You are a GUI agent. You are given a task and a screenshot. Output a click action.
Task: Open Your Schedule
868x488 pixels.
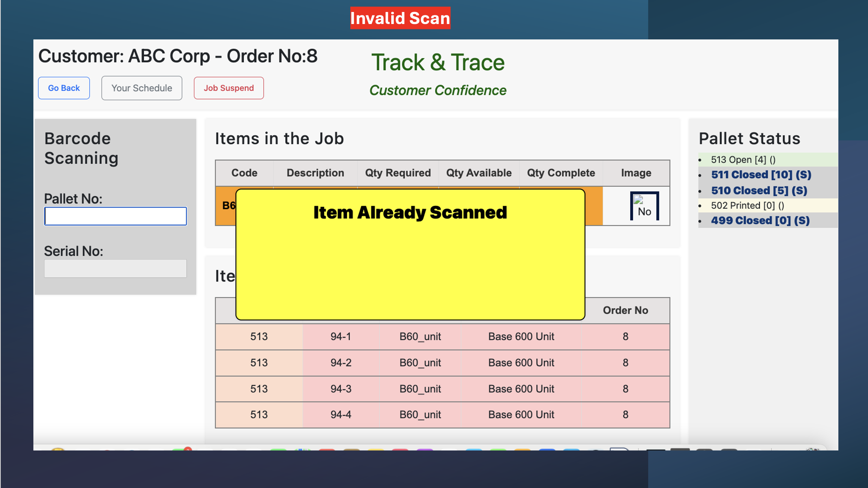click(141, 88)
